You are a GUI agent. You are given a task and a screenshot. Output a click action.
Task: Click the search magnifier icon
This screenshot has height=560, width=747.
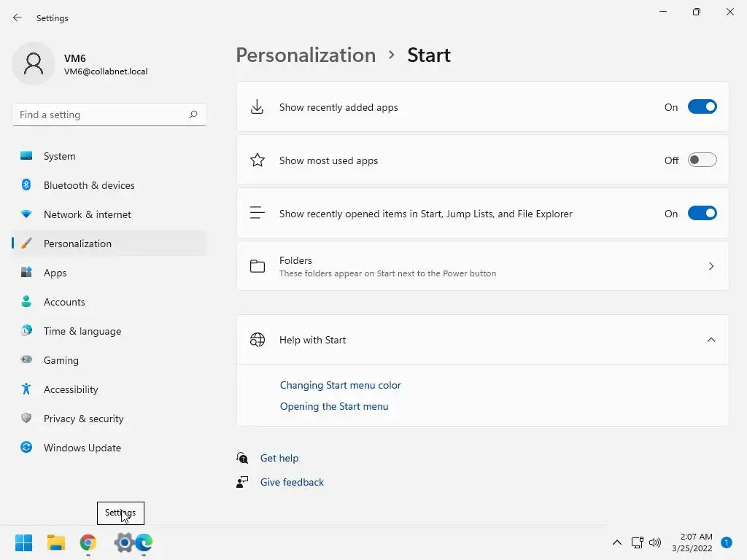click(193, 114)
